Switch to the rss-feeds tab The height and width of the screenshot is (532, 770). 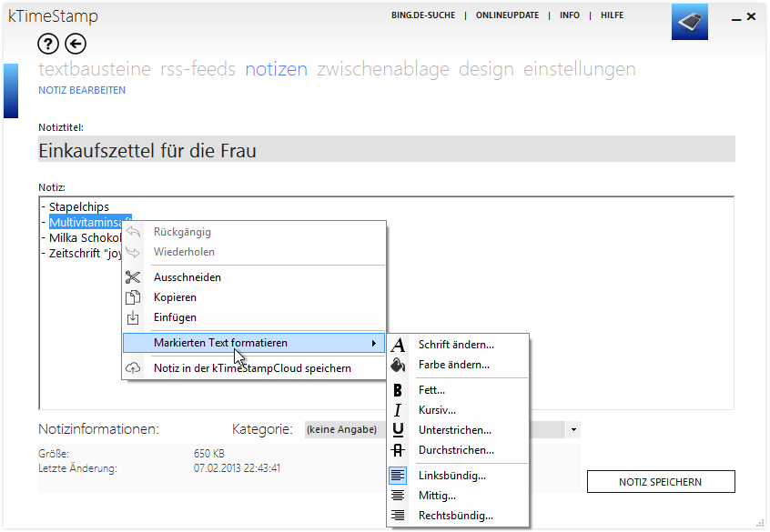(198, 69)
